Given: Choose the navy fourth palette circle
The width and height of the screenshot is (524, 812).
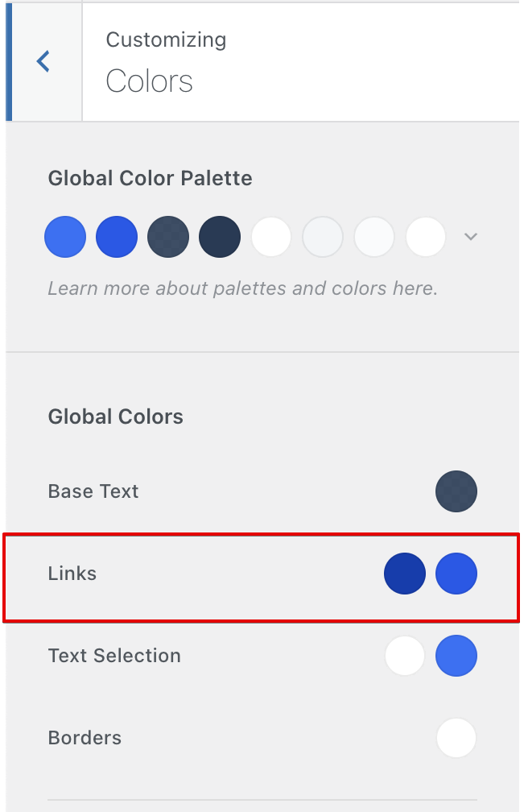Looking at the screenshot, I should point(220,236).
